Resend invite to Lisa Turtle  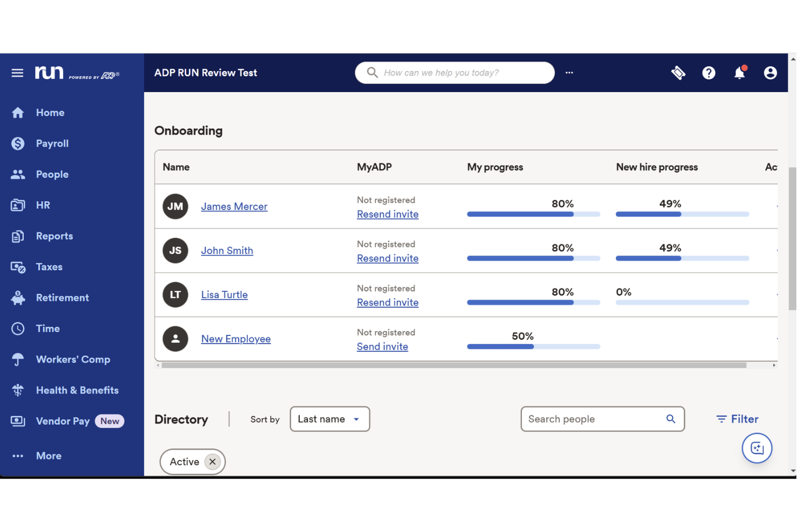click(x=388, y=303)
